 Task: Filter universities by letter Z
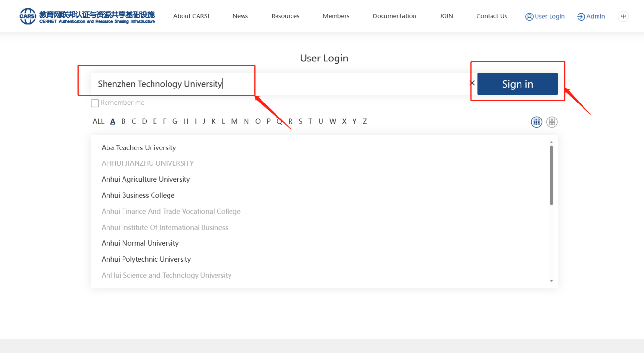[365, 121]
